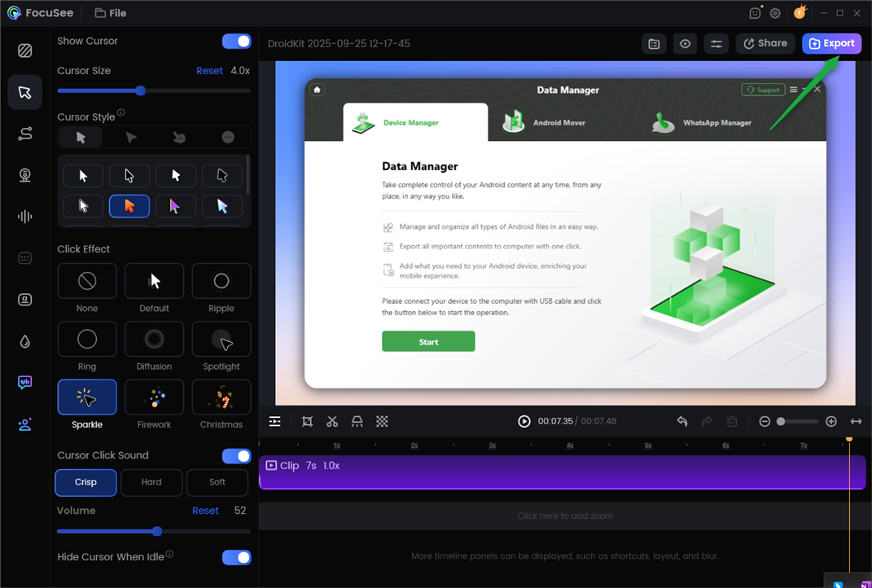Select the webcam tool in the sidebar
The height and width of the screenshot is (588, 872).
pos(24,175)
